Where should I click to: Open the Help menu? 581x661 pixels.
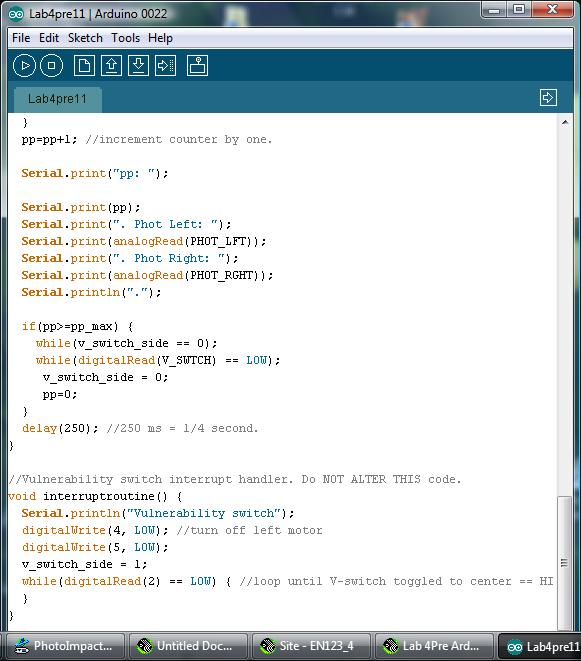(x=160, y=38)
